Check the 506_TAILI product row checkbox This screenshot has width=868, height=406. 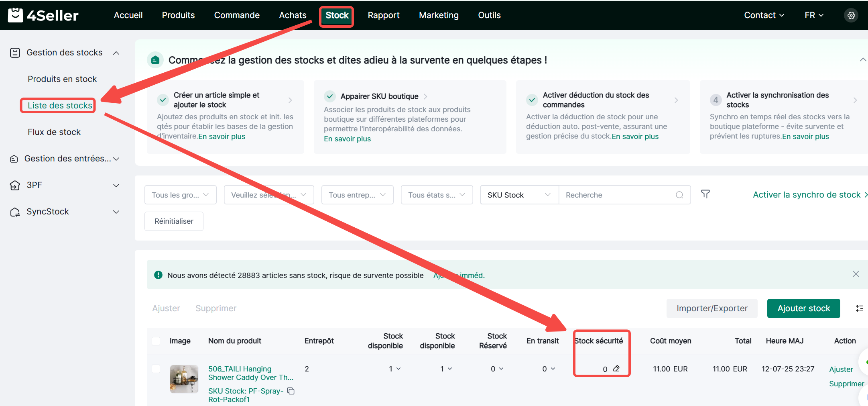point(156,369)
